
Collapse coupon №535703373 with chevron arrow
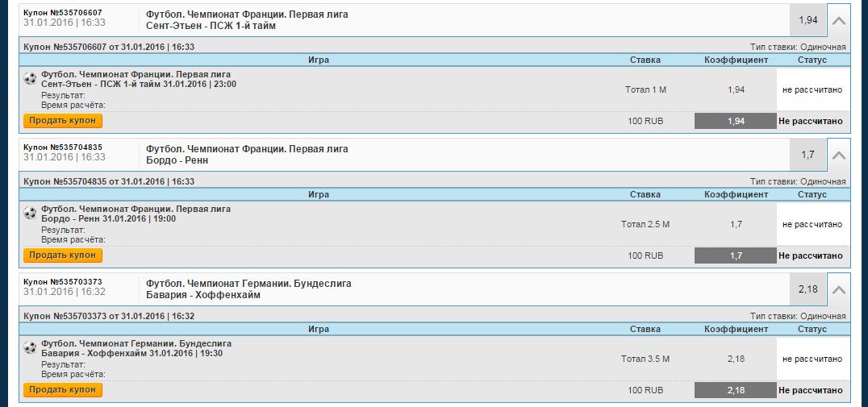(x=839, y=290)
